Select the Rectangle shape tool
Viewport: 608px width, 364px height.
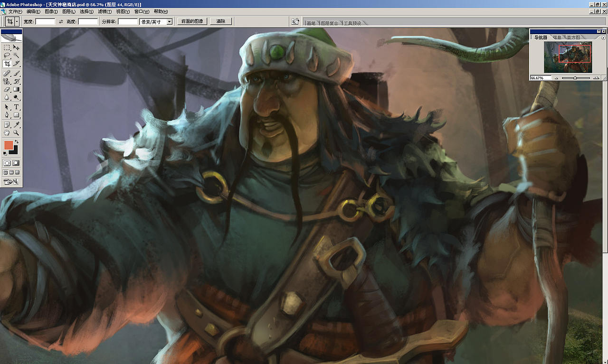pos(16,115)
